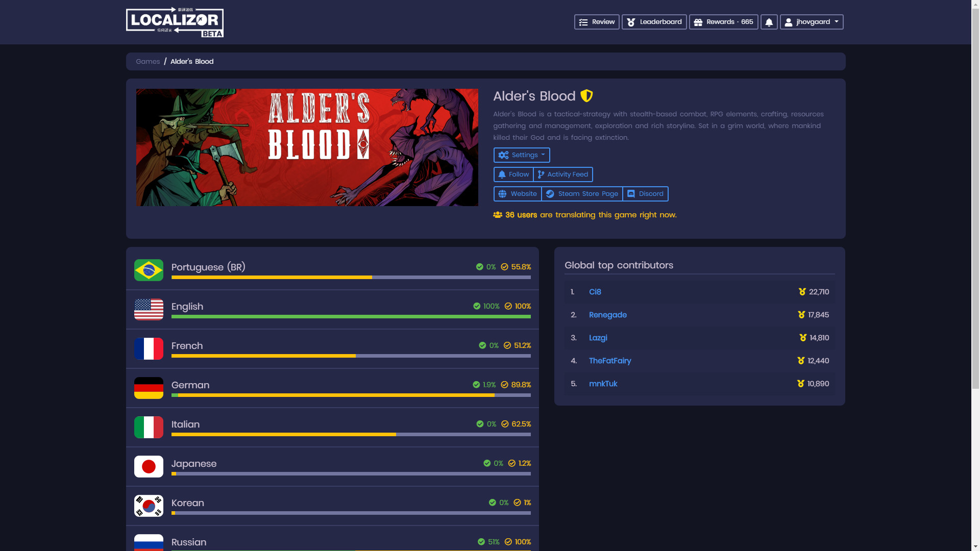The image size is (980, 551).
Task: Click the verified shield beside Alder's Blood
Action: coord(586,96)
